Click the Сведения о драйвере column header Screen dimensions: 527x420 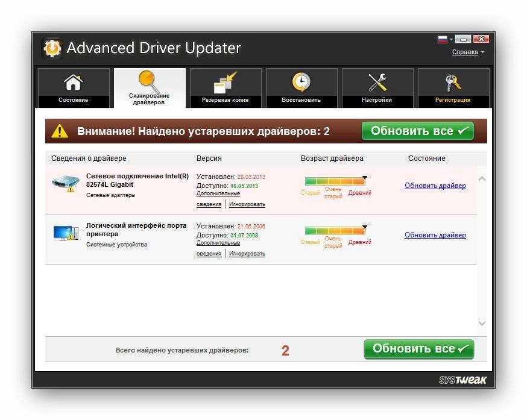89,158
